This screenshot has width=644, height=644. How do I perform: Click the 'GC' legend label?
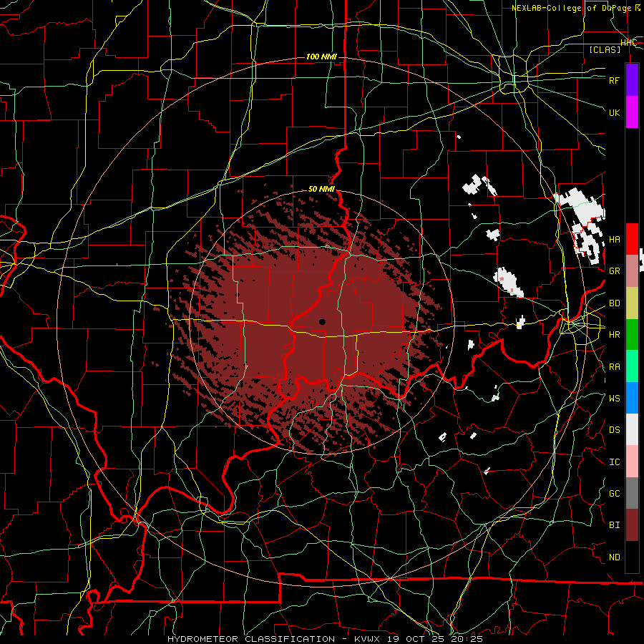tap(614, 494)
